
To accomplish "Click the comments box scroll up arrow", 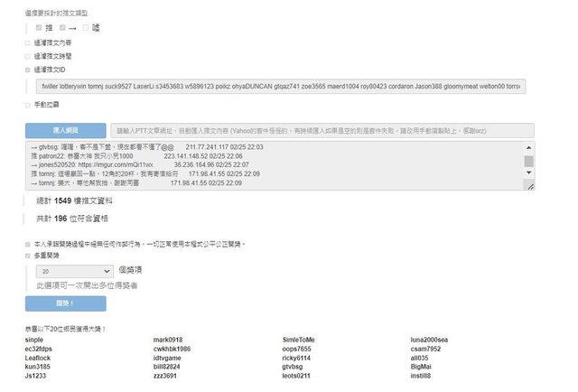I will click(x=528, y=145).
